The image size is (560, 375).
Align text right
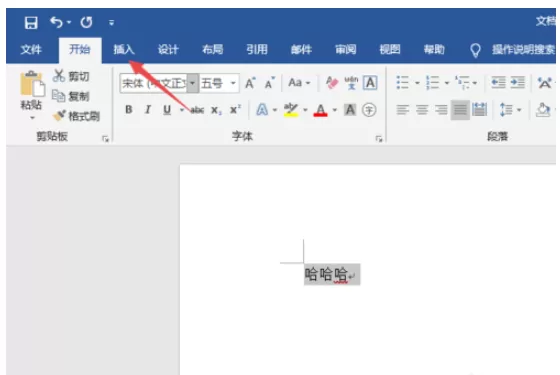pos(441,110)
